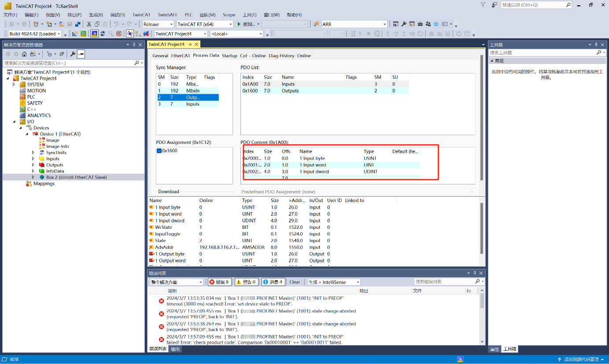Click the notifications filter funnel in title bar
The image size is (609, 364).
[x=483, y=5]
